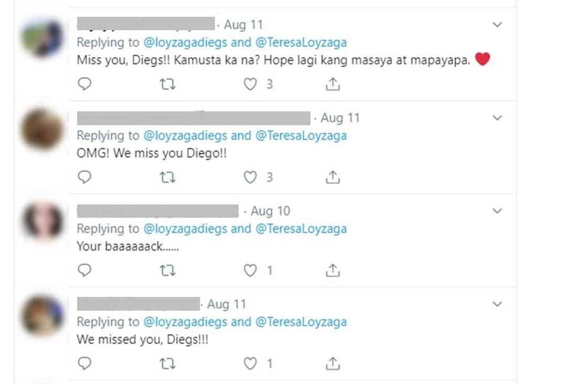This screenshot has height=384, width=588.
Task: Share the "Miss you, Diegs!!" tweet
Action: (332, 84)
